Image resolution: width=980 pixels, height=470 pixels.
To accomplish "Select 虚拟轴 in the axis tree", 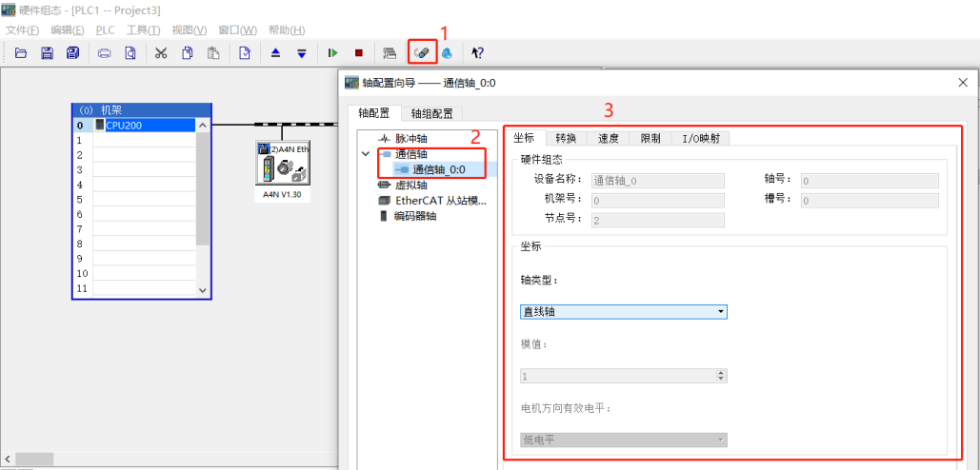I will 411,185.
